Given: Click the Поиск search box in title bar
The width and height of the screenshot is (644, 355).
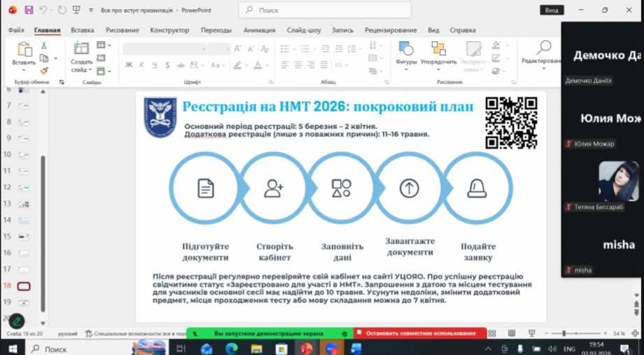Looking at the screenshot, I should (313, 11).
